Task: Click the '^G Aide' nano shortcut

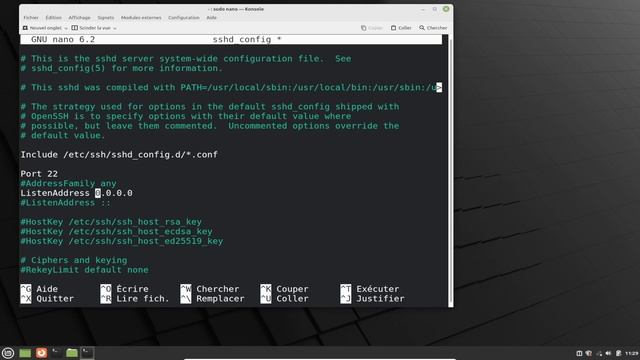Action: click(39, 289)
